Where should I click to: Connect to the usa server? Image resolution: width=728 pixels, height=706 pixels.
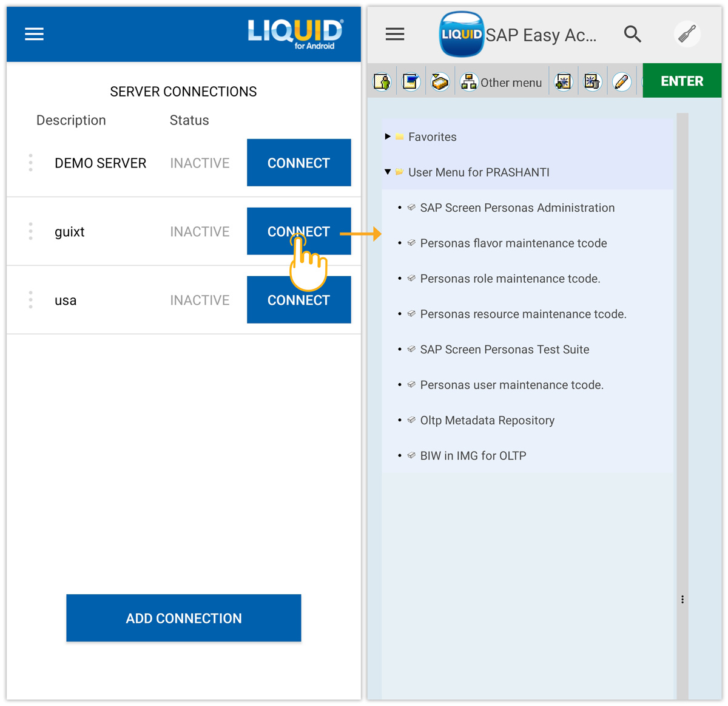[x=298, y=300]
